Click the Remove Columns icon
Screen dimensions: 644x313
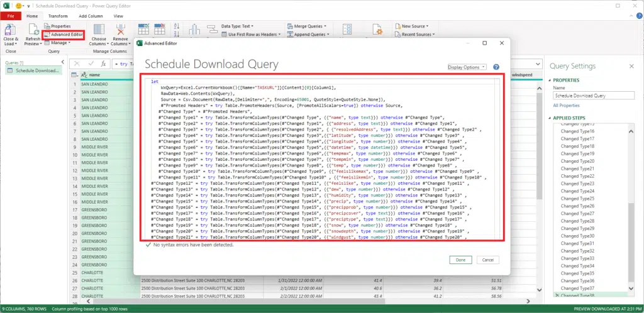coord(120,28)
